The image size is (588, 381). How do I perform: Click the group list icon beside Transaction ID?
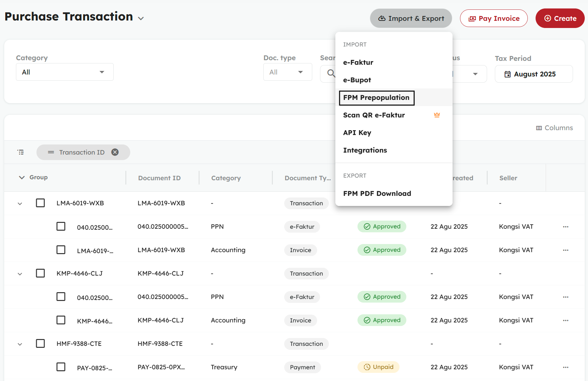21,152
